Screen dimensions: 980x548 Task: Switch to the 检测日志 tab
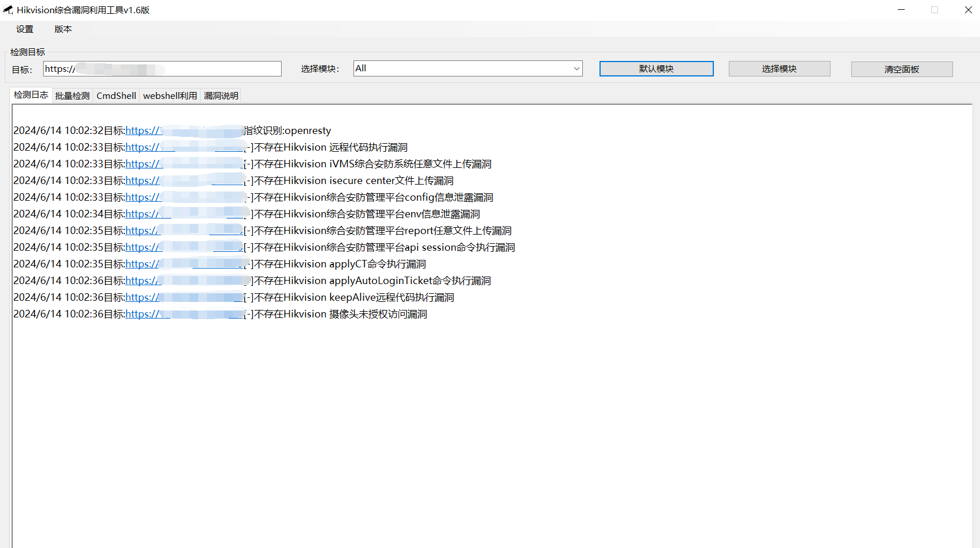[31, 95]
